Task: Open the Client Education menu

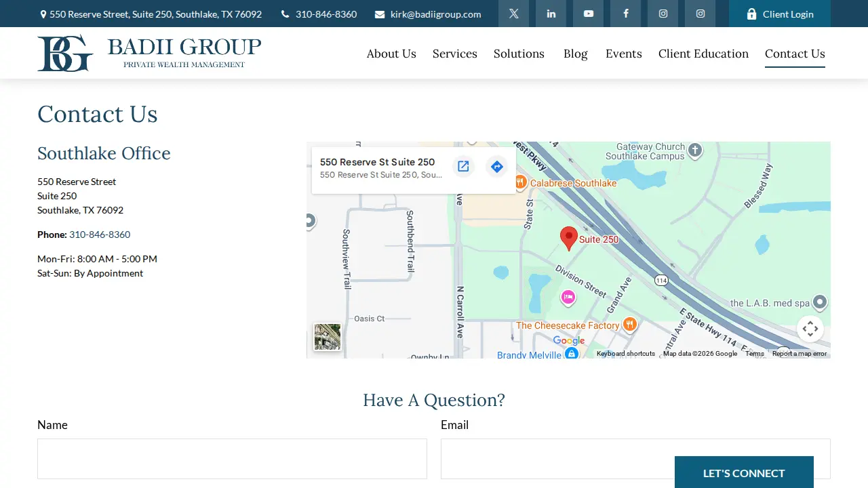Action: (x=703, y=54)
